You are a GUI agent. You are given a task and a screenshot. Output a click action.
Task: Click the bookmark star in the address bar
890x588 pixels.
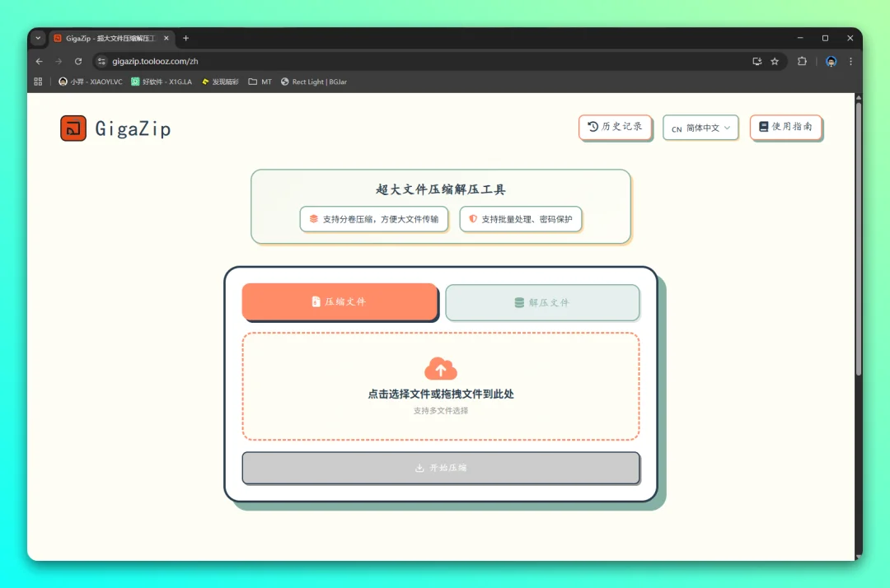pyautogui.click(x=775, y=61)
